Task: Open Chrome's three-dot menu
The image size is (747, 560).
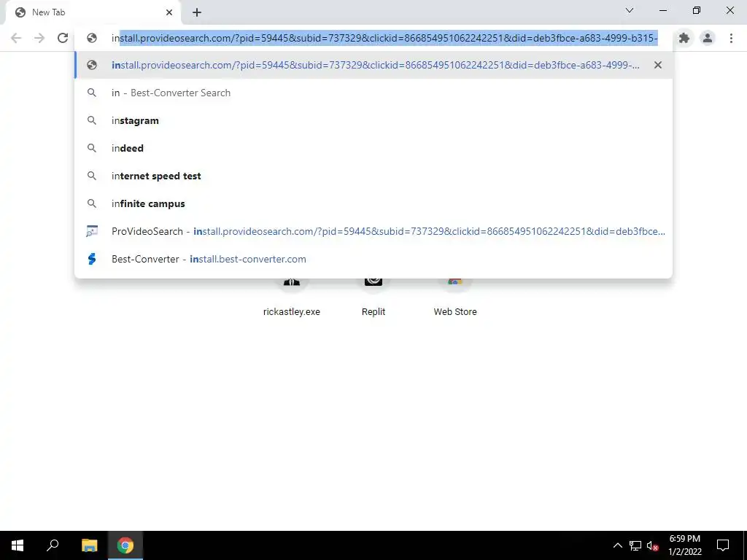Action: point(731,38)
